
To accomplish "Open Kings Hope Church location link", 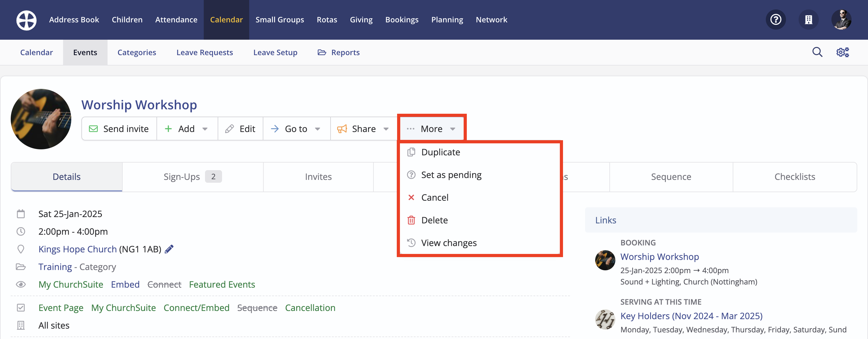I will (x=78, y=249).
